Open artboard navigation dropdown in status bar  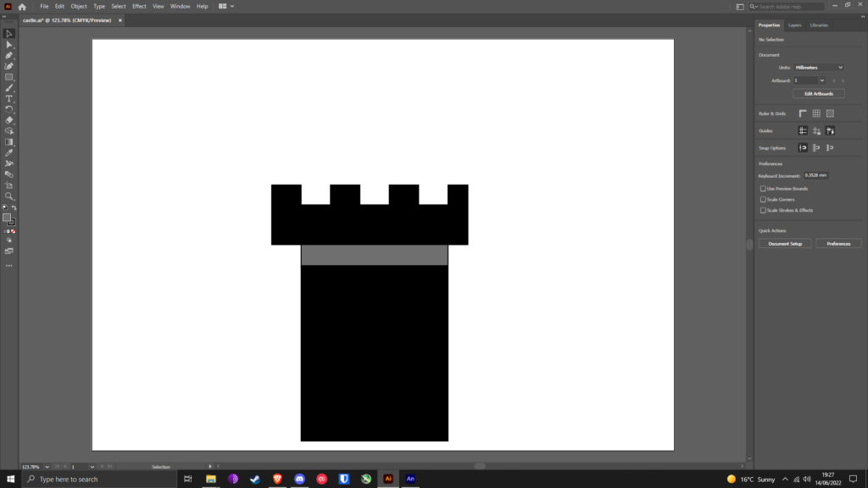tap(92, 467)
